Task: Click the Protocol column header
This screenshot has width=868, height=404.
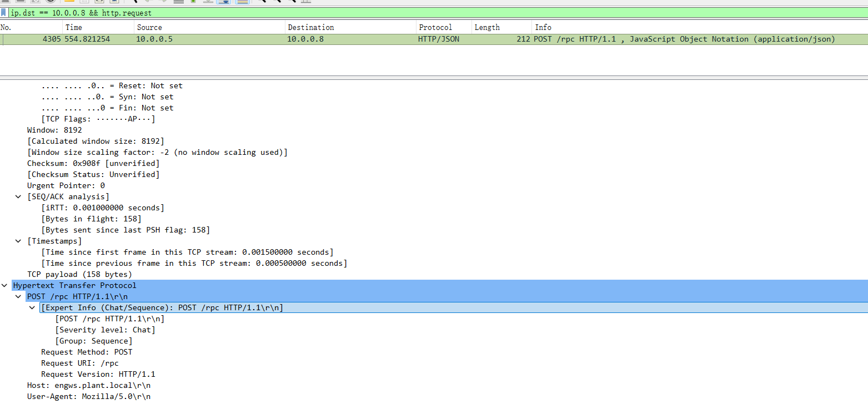Action: (435, 27)
